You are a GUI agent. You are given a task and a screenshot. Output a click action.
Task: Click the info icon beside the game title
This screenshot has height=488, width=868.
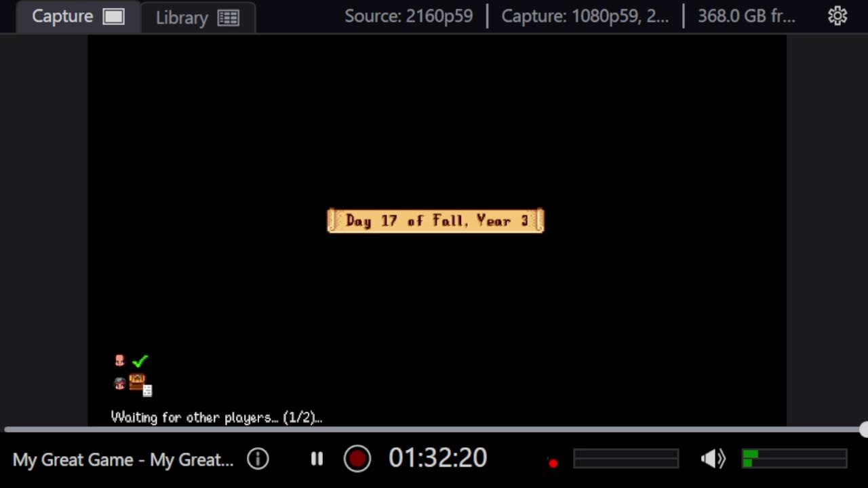pos(258,459)
